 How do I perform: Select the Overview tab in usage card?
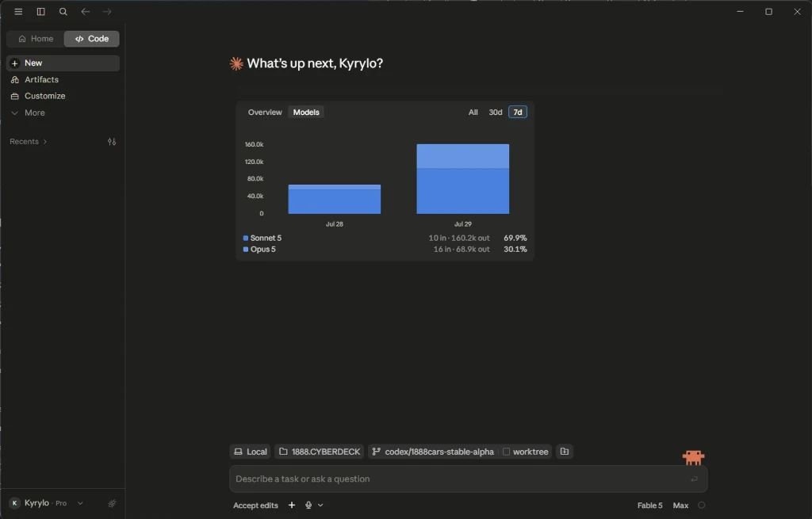(x=265, y=113)
